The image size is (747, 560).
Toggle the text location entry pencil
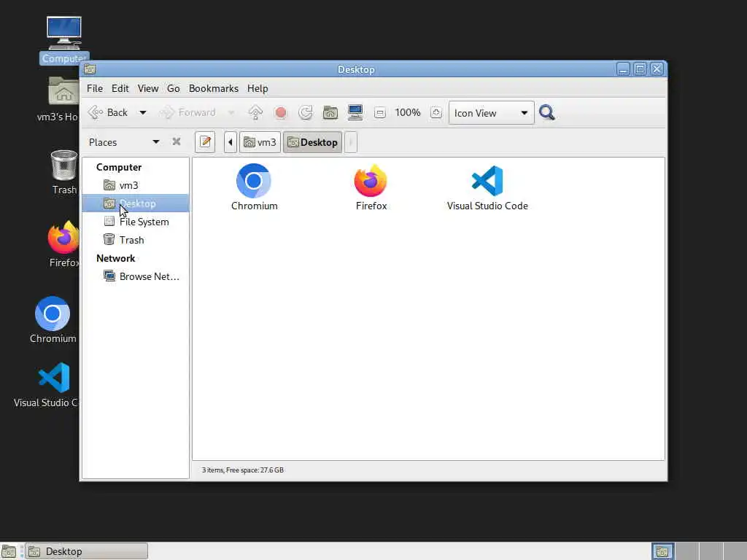pos(205,142)
